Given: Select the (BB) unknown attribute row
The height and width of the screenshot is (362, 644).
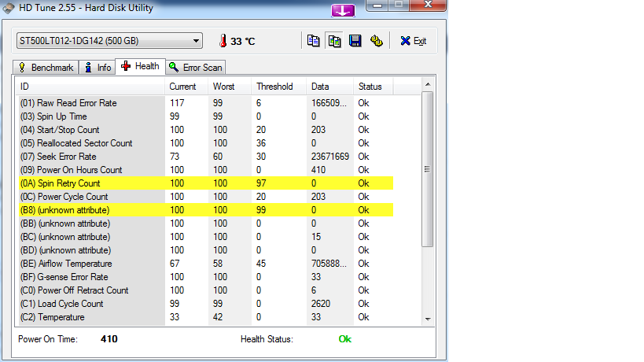Looking at the screenshot, I should click(x=204, y=223).
